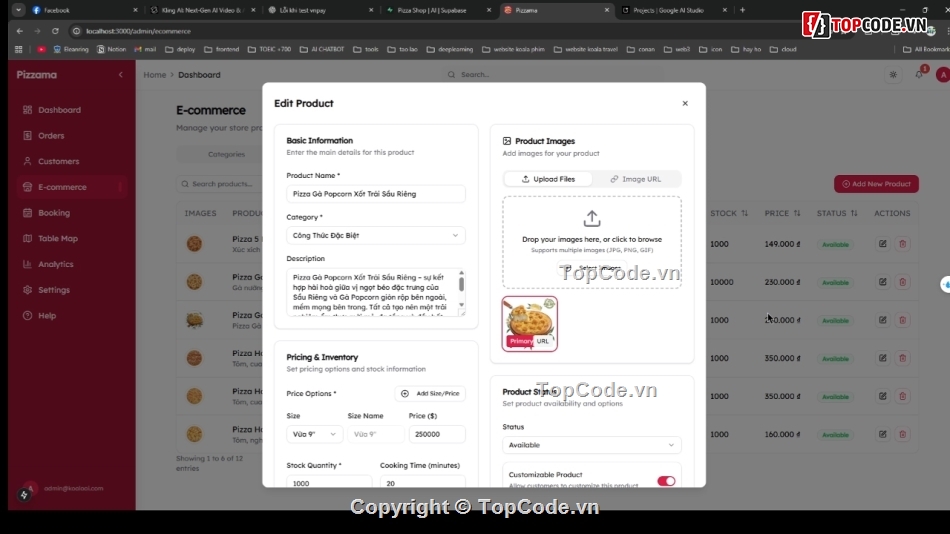The height and width of the screenshot is (534, 950).
Task: Open Table Map in sidebar
Action: point(57,239)
